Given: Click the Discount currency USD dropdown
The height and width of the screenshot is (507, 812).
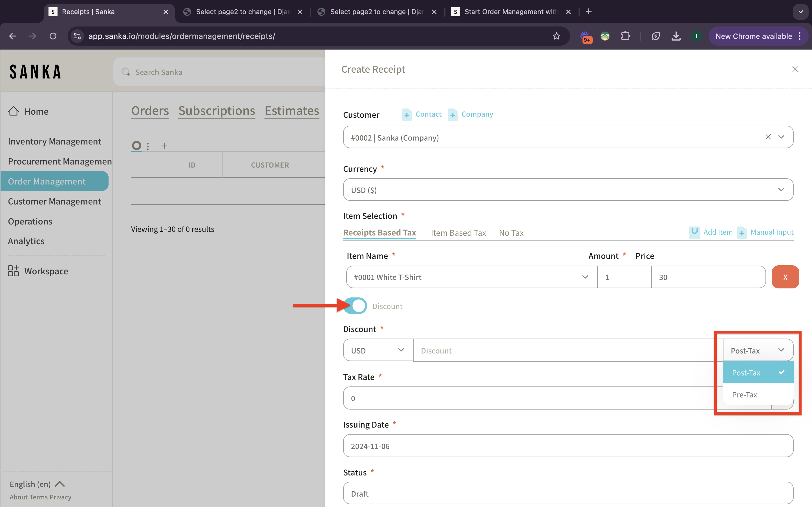Looking at the screenshot, I should tap(377, 349).
